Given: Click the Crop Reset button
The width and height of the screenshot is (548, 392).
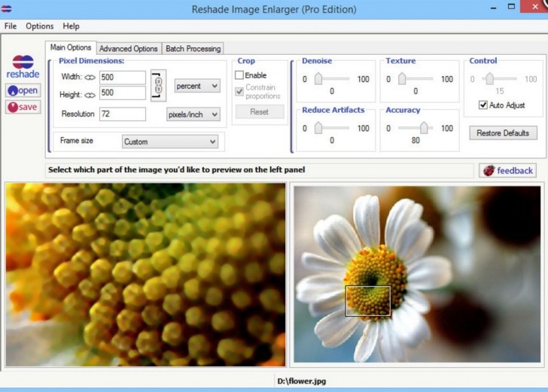Looking at the screenshot, I should tap(259, 112).
